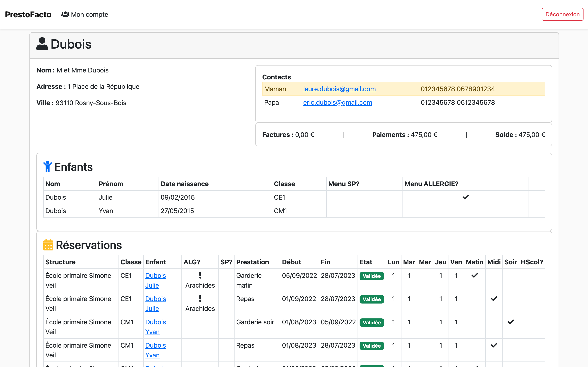Click the Midi checkmark in Yvan's Repas row

click(494, 345)
